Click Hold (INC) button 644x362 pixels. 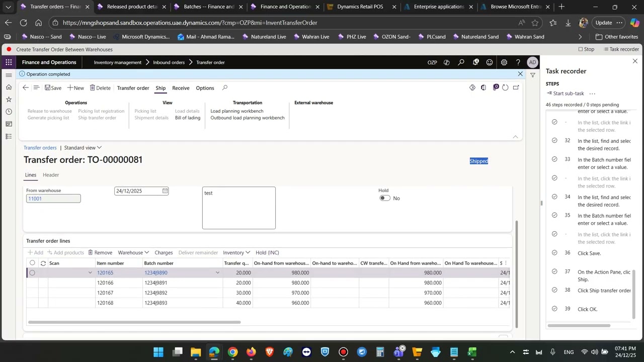point(267,252)
